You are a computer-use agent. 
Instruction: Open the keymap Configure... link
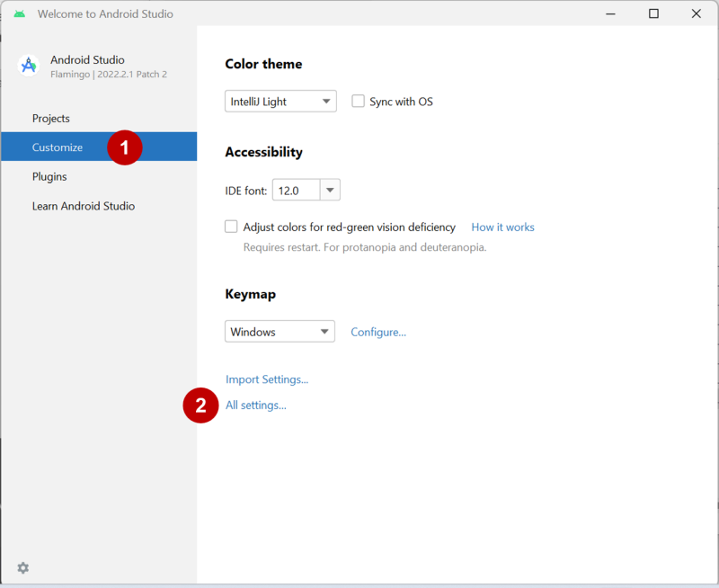pyautogui.click(x=378, y=332)
